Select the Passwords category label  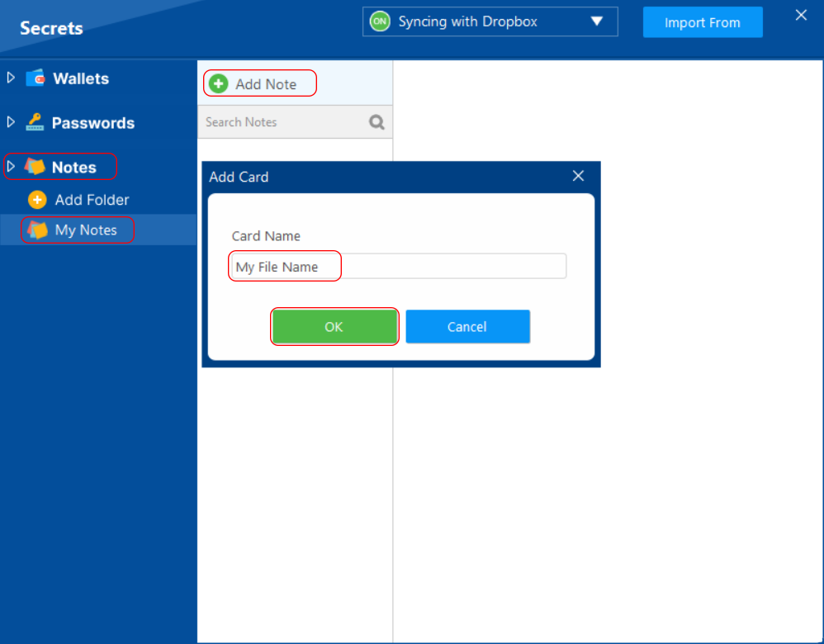93,123
